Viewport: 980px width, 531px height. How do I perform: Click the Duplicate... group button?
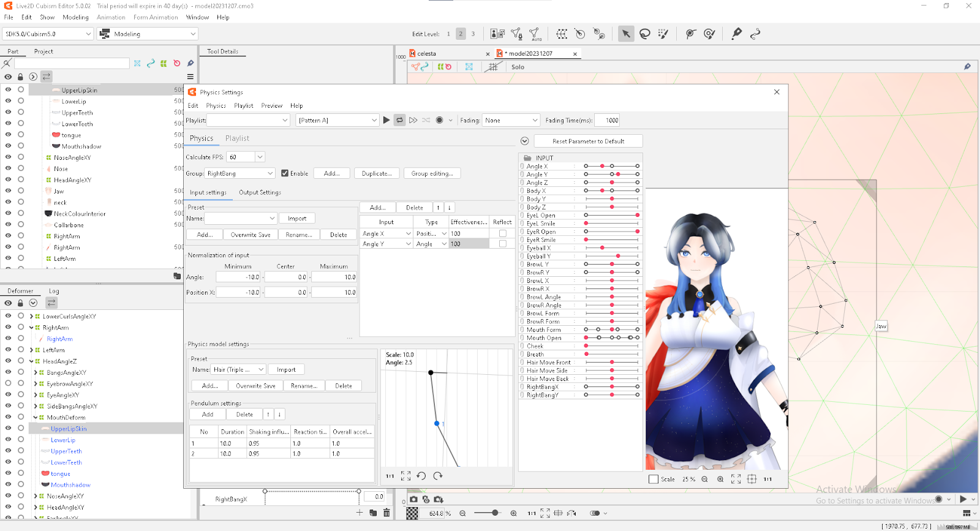coord(377,173)
